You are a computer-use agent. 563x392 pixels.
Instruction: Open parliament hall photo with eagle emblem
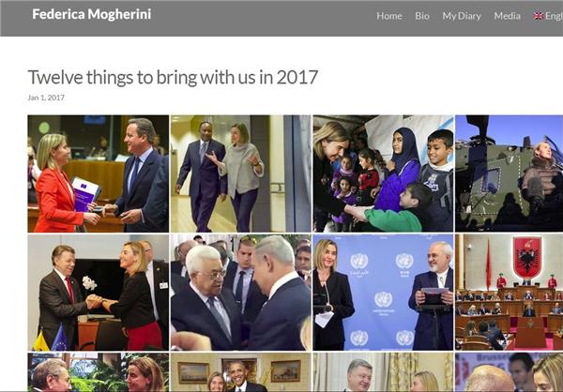510,293
